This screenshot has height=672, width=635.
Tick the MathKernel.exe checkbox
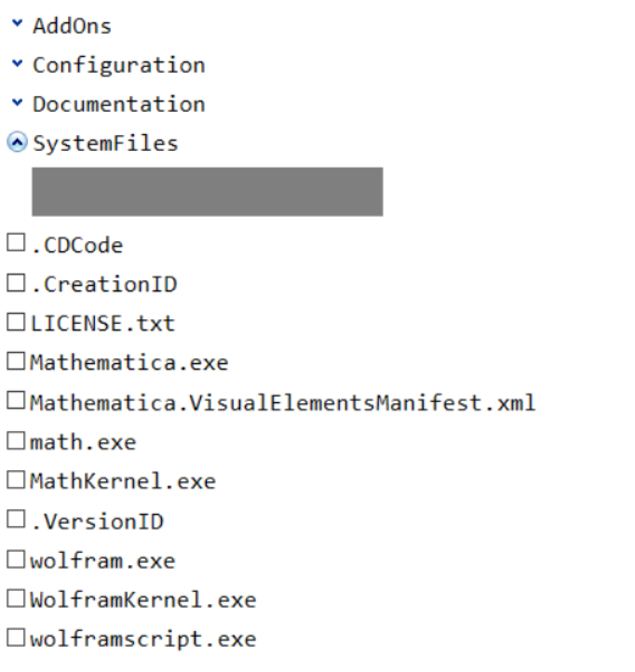coord(16,480)
